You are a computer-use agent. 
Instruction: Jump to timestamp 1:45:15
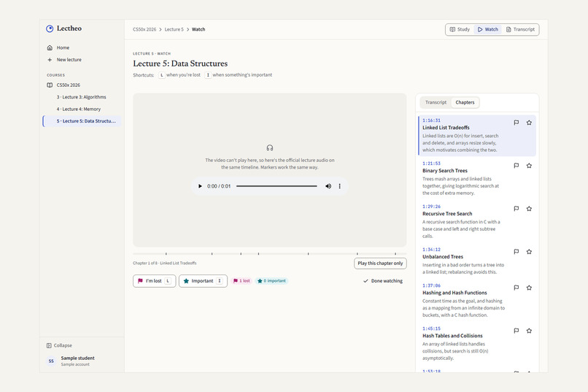(x=431, y=328)
